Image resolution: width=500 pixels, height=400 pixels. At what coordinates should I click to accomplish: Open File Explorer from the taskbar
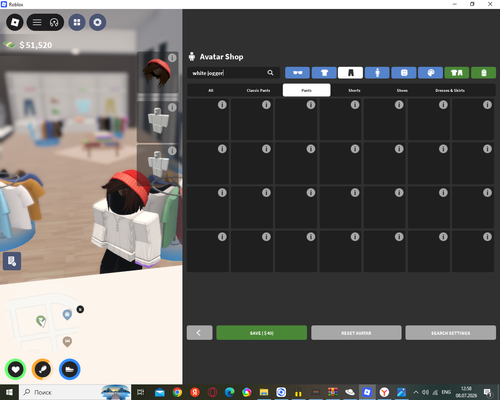(264, 392)
